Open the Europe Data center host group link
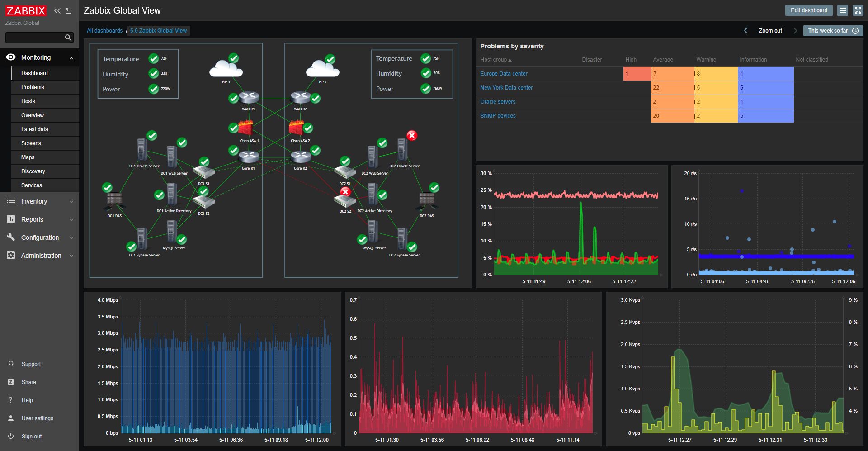The height and width of the screenshot is (451, 868). coord(504,73)
